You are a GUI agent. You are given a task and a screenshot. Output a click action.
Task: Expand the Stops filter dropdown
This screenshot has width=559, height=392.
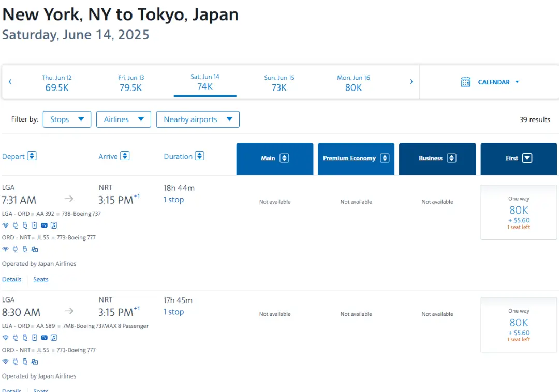point(67,119)
